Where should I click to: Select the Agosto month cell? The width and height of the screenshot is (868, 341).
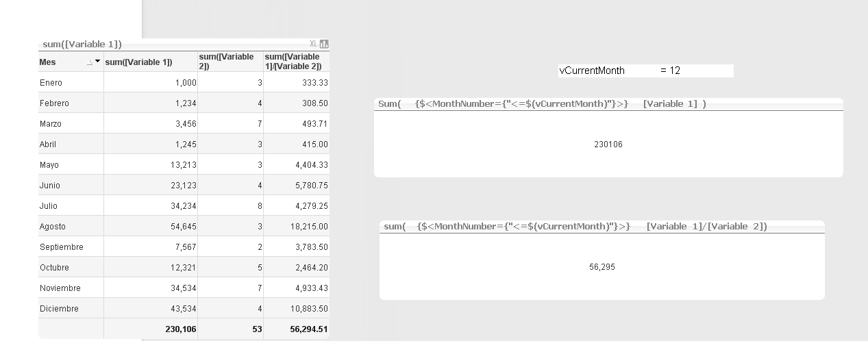[x=53, y=227]
